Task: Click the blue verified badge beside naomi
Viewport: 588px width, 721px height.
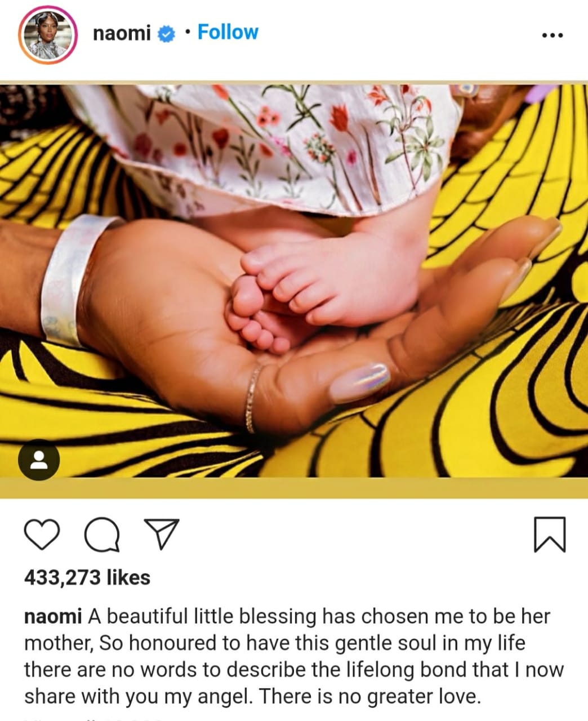Action: tap(166, 34)
